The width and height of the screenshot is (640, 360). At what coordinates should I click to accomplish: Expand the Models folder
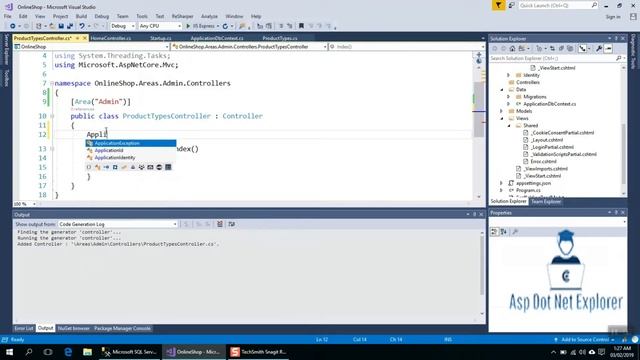[502, 111]
